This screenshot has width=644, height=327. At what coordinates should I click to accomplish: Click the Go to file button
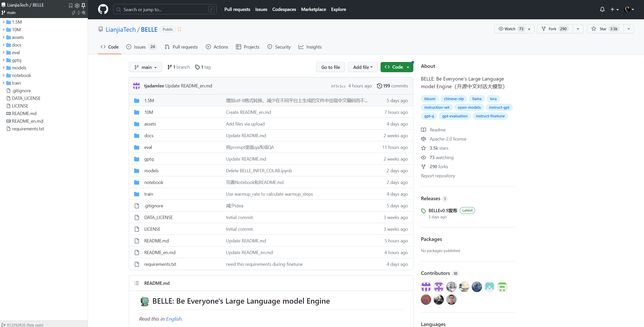331,67
